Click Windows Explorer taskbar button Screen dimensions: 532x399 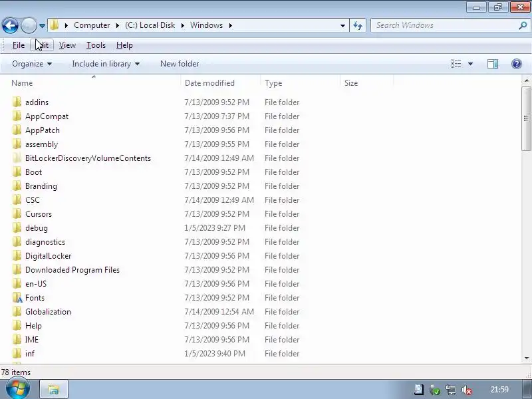pos(54,389)
